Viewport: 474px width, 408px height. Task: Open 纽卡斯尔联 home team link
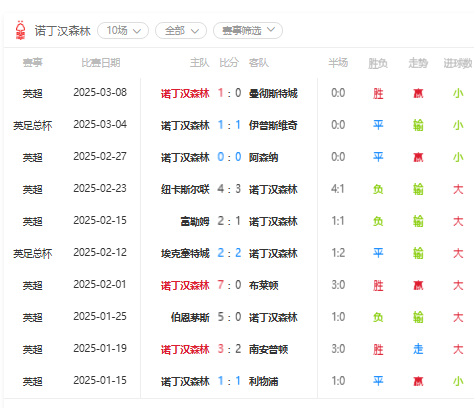coord(185,189)
